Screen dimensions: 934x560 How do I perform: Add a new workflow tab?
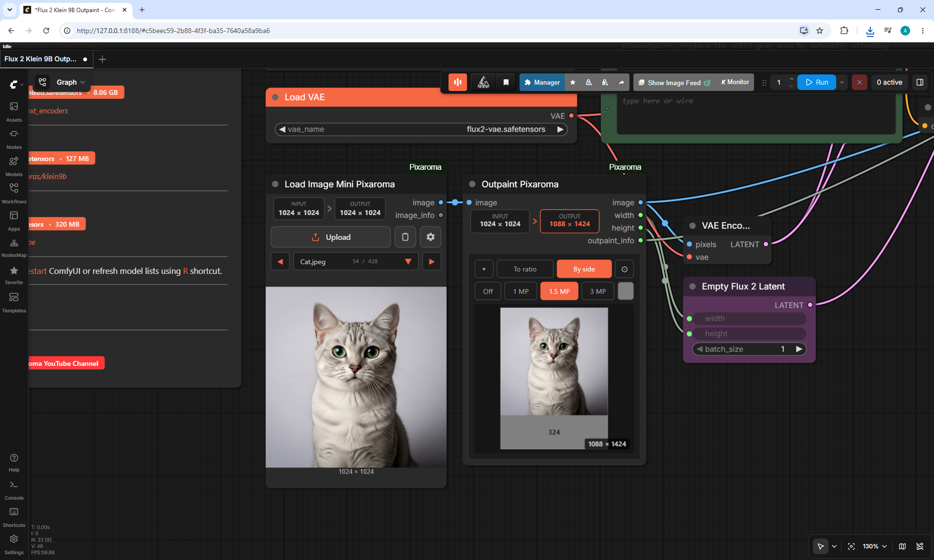(x=103, y=59)
